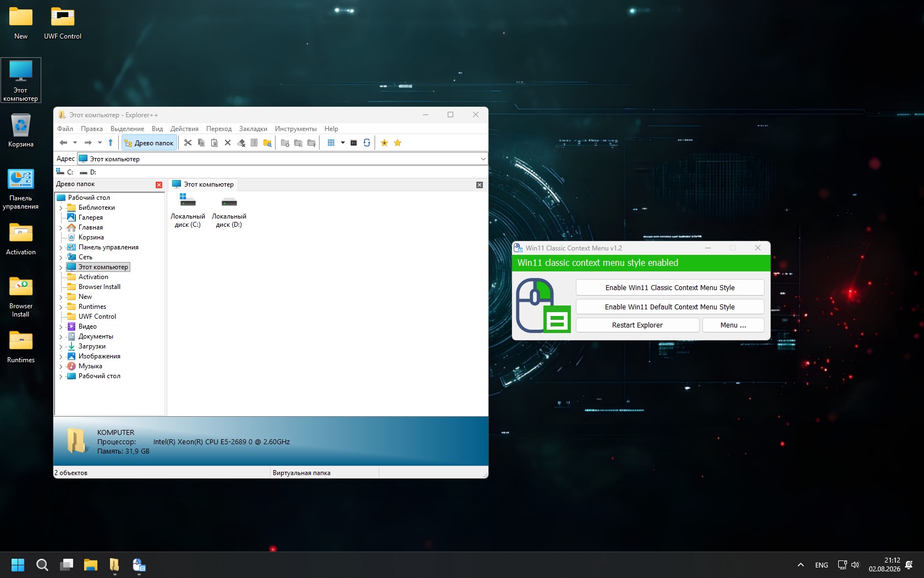
Task: Cut selection with the scissors icon
Action: tap(188, 143)
